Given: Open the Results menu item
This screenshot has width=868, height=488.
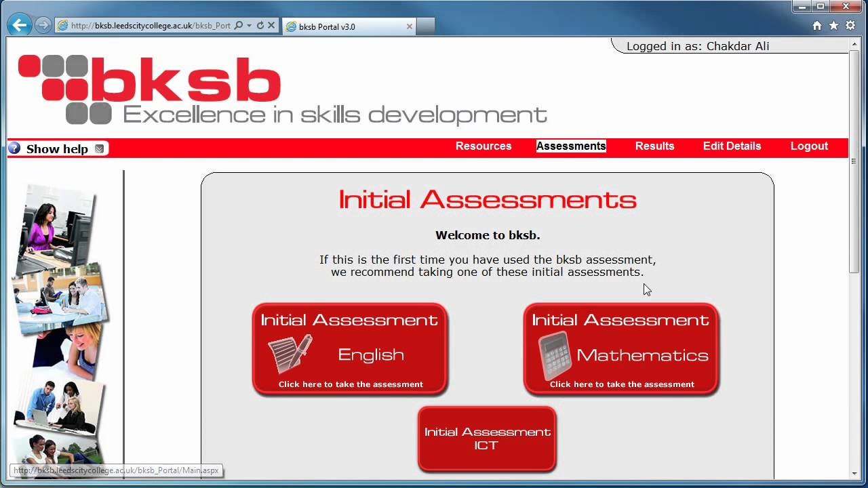Looking at the screenshot, I should click(654, 146).
